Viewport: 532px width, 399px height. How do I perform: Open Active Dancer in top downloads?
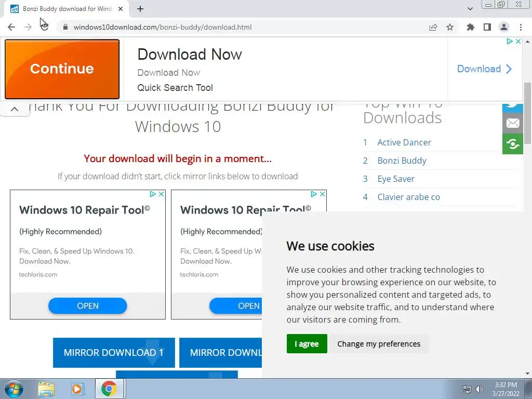pyautogui.click(x=404, y=142)
